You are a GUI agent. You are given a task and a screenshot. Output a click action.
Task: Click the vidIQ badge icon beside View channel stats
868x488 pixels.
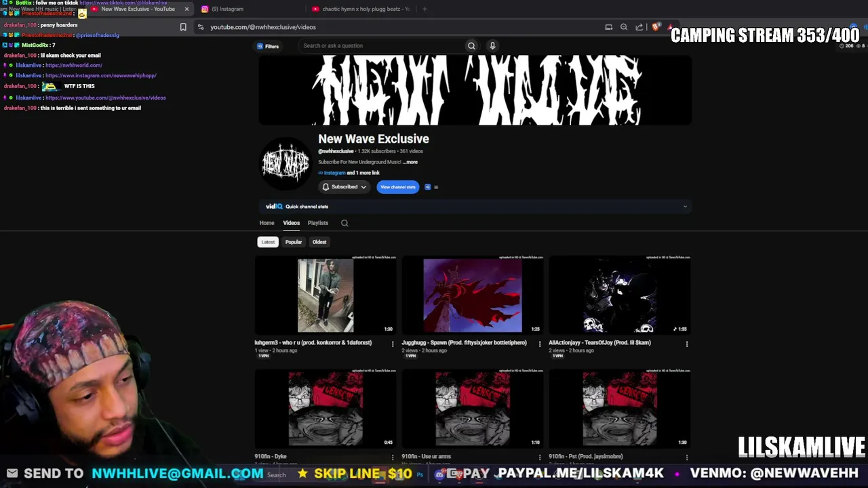(x=427, y=187)
